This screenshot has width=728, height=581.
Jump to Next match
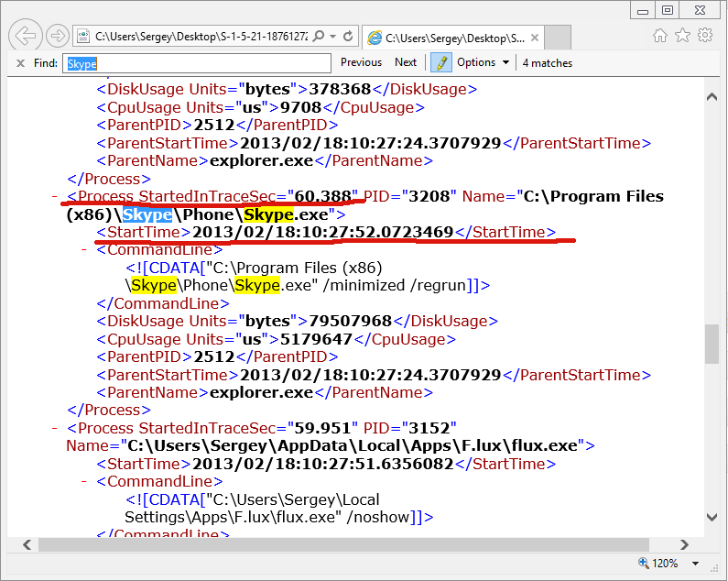pyautogui.click(x=406, y=62)
